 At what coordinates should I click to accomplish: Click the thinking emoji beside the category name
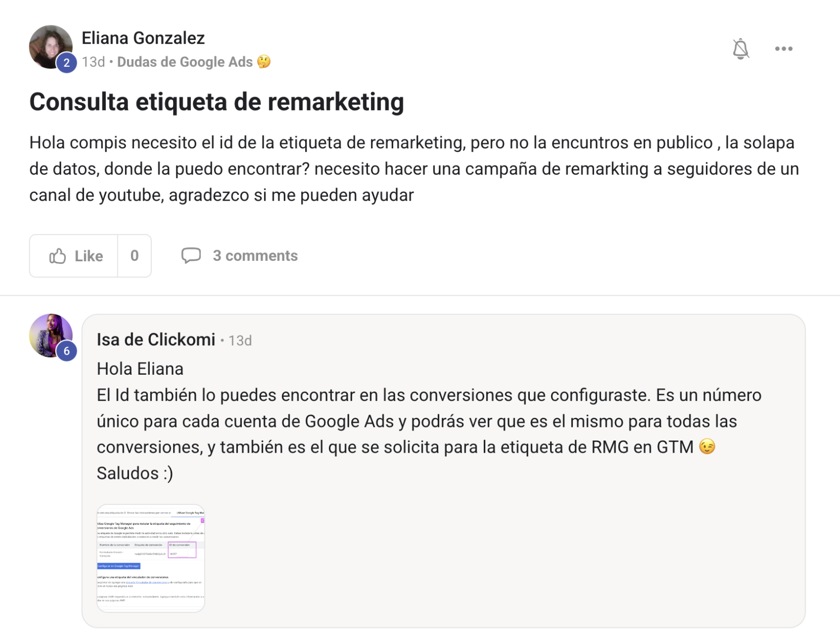tap(264, 62)
